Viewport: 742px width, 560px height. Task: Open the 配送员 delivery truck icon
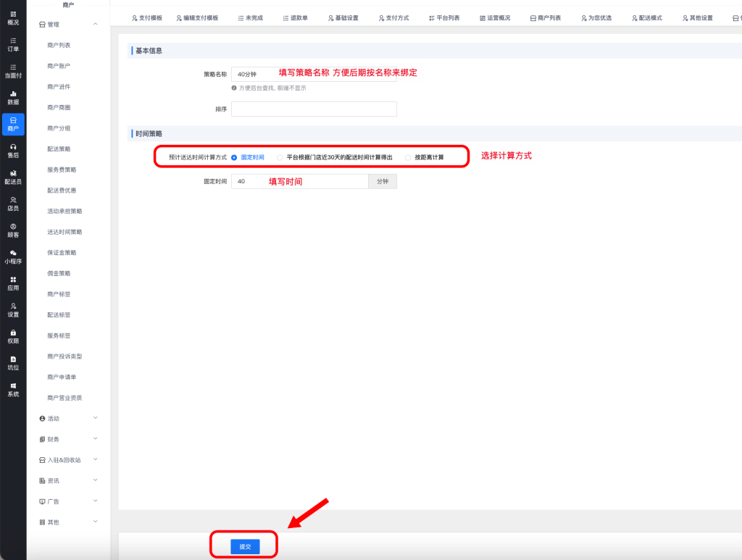tap(13, 173)
